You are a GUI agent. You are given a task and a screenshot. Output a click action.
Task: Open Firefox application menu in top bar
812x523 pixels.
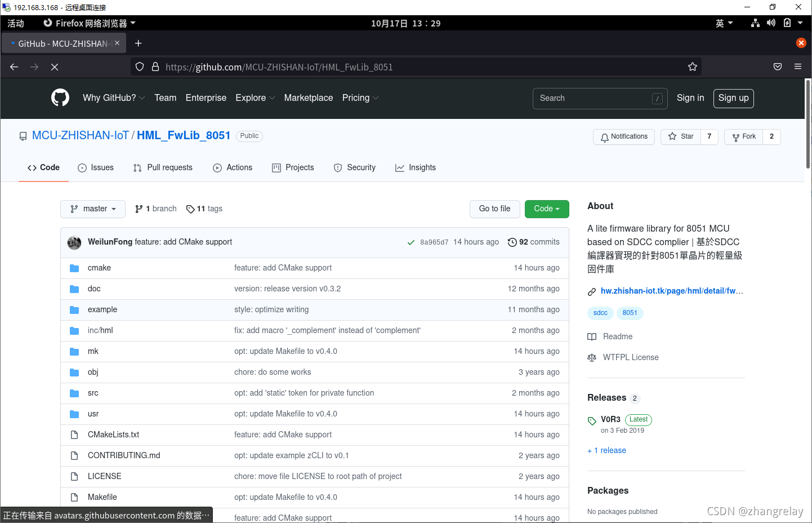tap(90, 23)
